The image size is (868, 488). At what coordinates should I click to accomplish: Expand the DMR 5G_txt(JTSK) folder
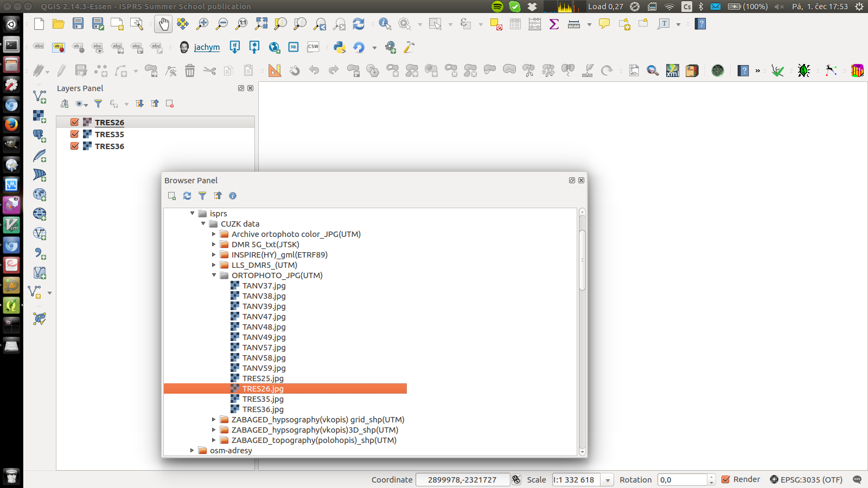(214, 245)
